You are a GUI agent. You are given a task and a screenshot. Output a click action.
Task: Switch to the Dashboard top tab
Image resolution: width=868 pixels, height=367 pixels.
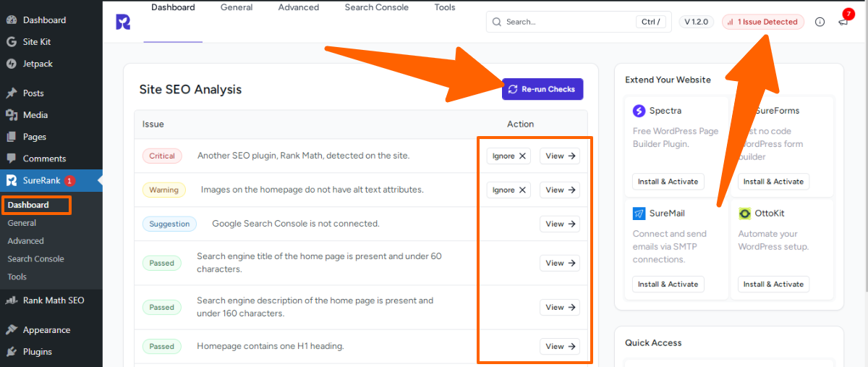pyautogui.click(x=173, y=7)
